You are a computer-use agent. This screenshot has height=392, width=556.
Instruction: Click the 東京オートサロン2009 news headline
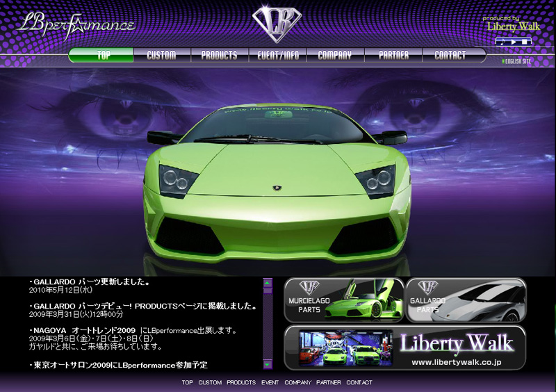[x=118, y=365]
